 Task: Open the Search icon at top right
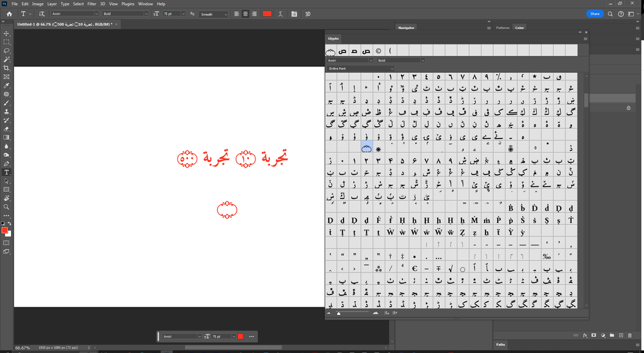tap(610, 14)
